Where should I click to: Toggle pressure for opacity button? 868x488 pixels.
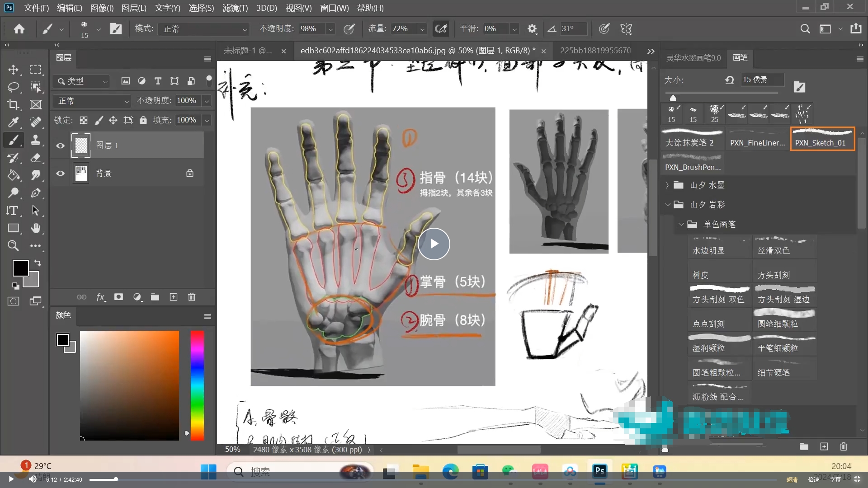pos(349,29)
